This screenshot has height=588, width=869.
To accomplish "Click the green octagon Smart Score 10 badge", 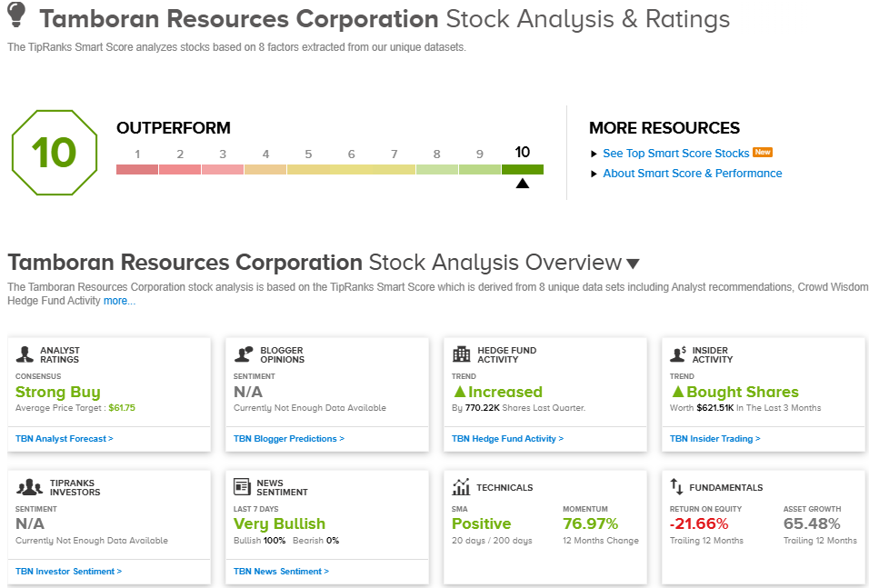I will click(x=55, y=153).
